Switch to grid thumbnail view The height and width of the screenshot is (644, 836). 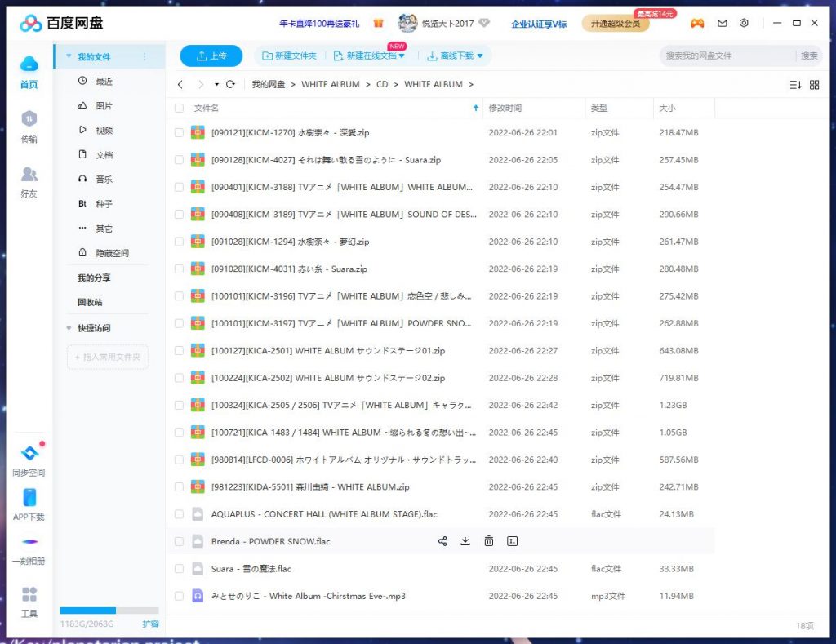click(x=814, y=85)
